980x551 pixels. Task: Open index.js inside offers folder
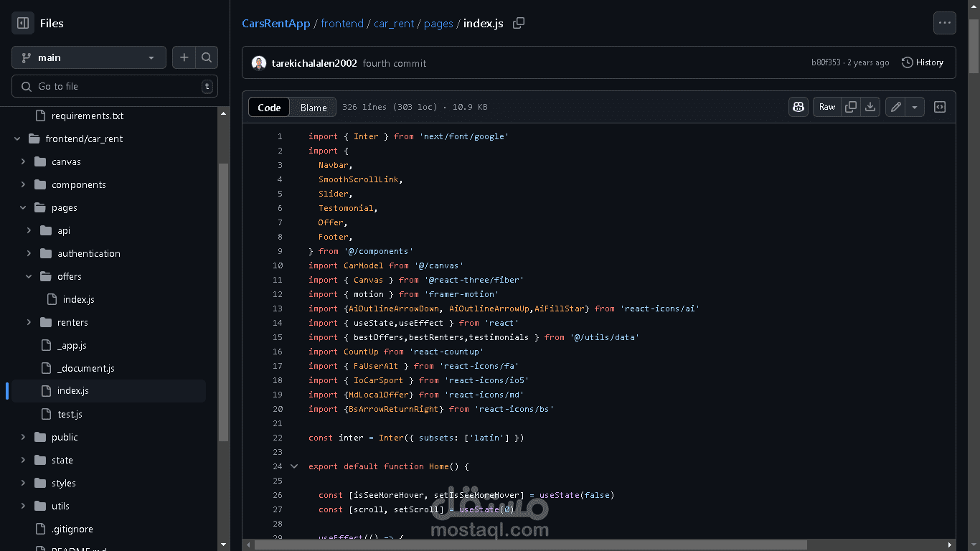click(x=79, y=299)
